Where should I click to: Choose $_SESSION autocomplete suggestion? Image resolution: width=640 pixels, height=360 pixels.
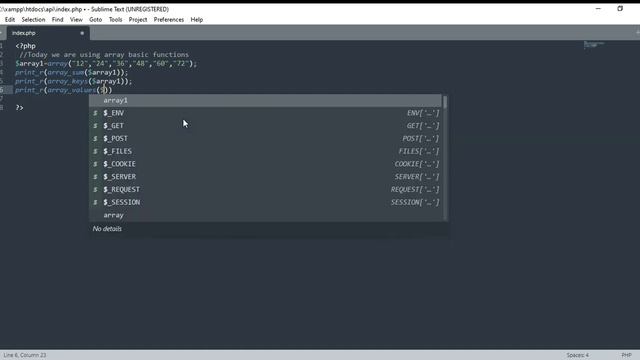[x=265, y=202]
